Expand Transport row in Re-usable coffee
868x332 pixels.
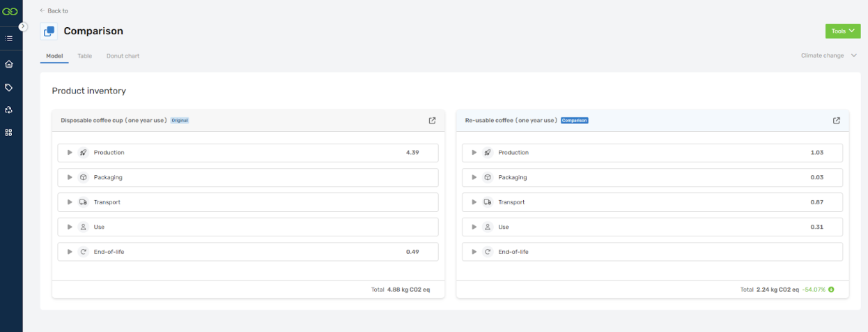[x=474, y=202]
